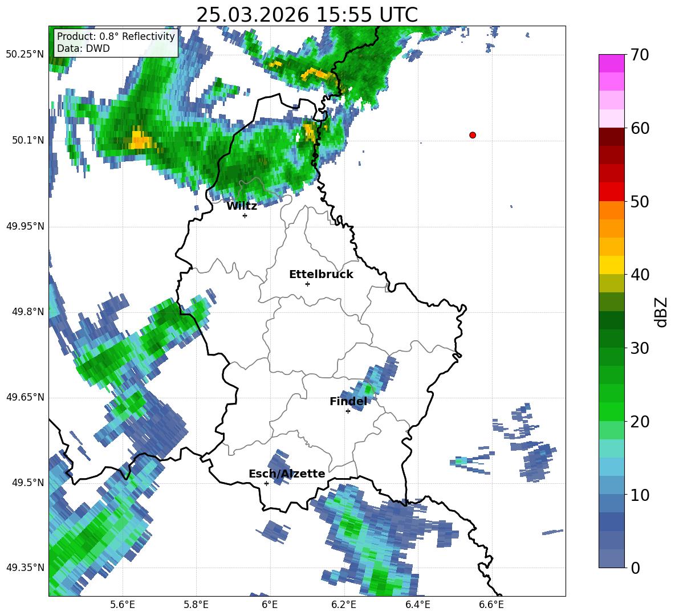Screen dimensions: 675x616
Task: Click the 50.1°N latitude label
Action: [28, 140]
